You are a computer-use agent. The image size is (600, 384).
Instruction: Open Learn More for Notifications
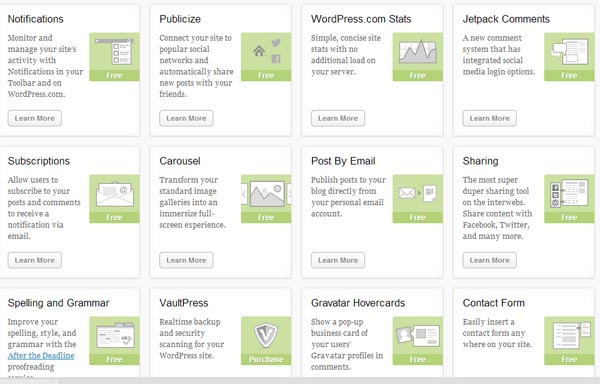coord(34,118)
